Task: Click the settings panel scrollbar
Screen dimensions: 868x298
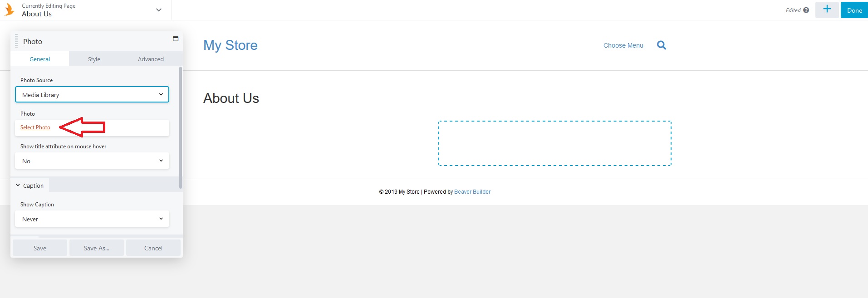Action: click(x=181, y=127)
